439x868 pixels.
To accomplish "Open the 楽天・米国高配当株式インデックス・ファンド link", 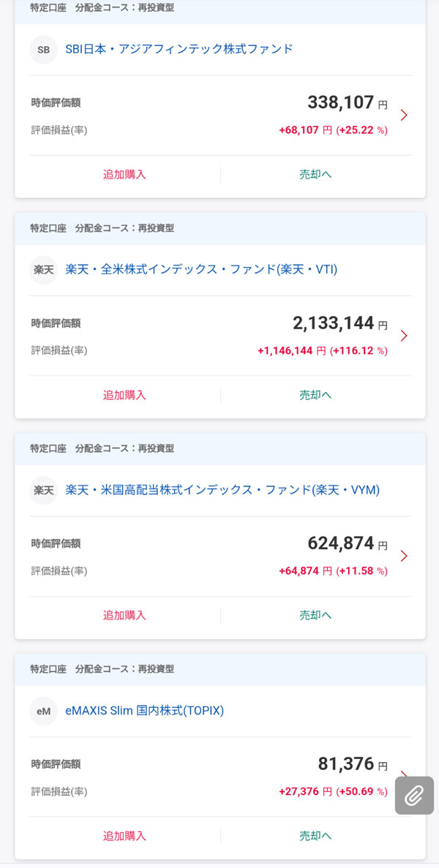I will pyautogui.click(x=222, y=490).
